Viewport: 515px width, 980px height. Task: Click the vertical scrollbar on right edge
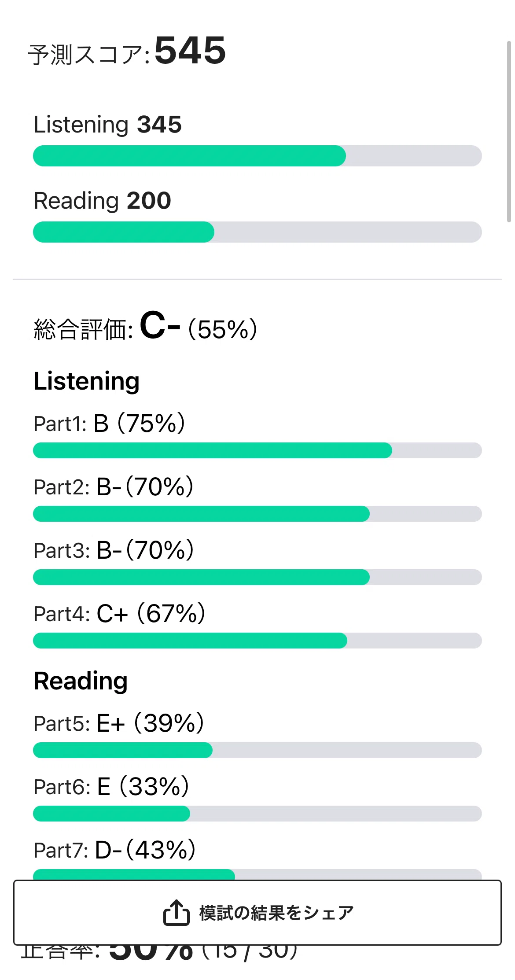[509, 131]
